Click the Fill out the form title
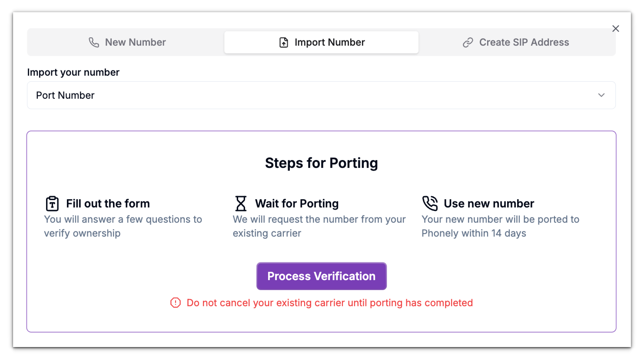 coord(108,204)
